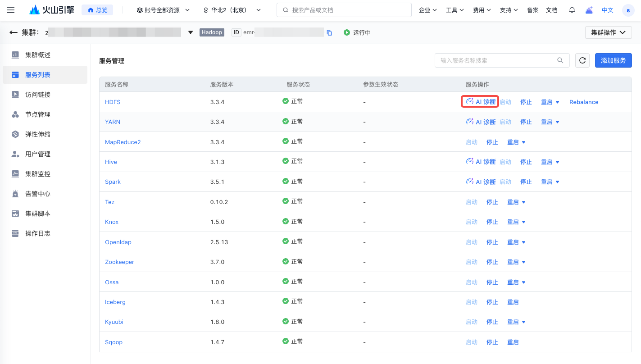Go to 节点管理 in the sidebar
Image resolution: width=641 pixels, height=364 pixels.
click(x=38, y=114)
